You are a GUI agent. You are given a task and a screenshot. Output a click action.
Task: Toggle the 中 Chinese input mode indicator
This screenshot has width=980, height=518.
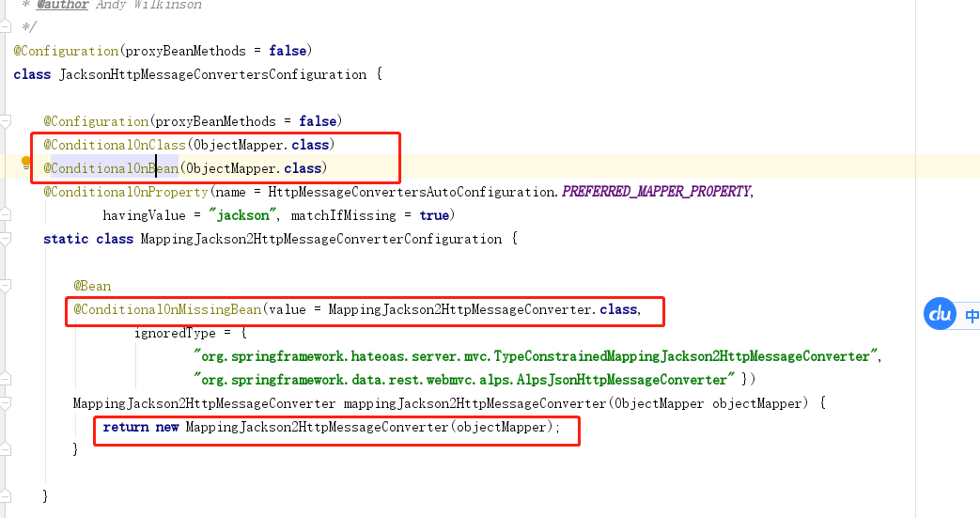972,315
